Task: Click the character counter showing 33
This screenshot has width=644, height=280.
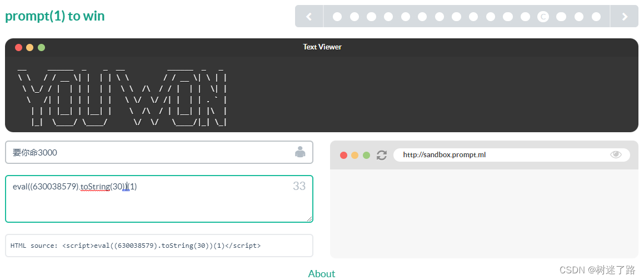Action: pyautogui.click(x=299, y=187)
